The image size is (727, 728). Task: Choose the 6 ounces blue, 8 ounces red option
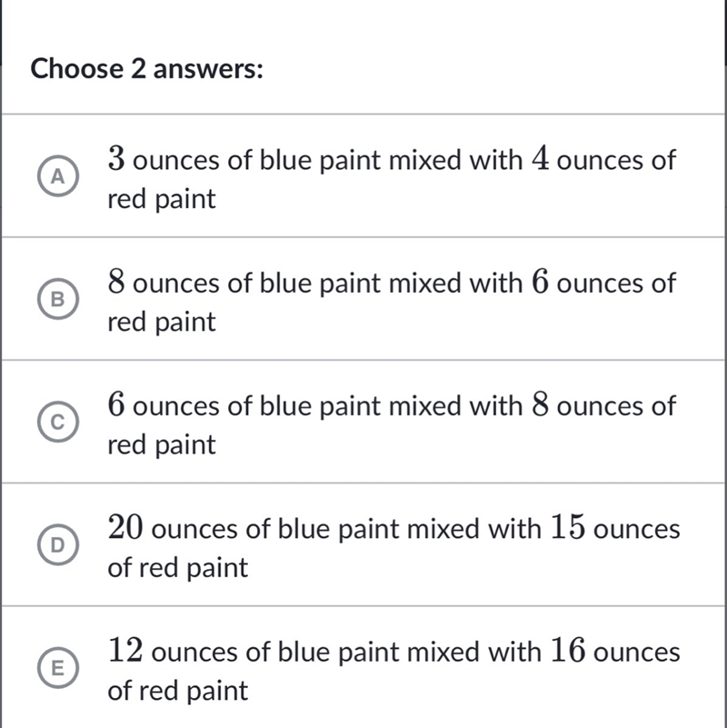tap(363, 422)
